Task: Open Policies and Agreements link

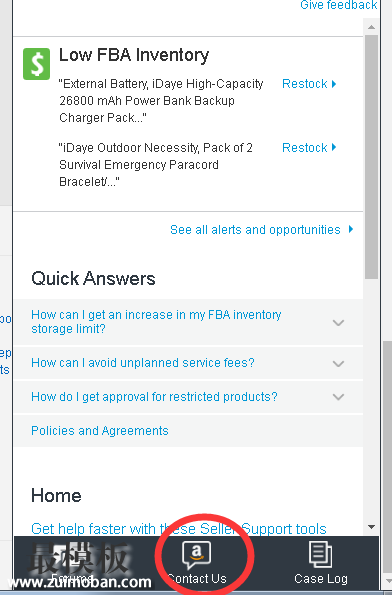Action: point(100,431)
